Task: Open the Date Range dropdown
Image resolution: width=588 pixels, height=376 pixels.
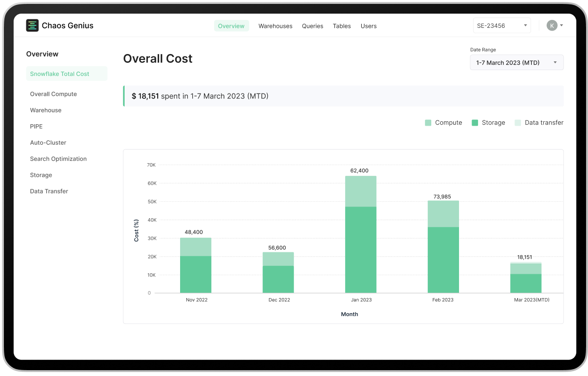Action: (516, 62)
